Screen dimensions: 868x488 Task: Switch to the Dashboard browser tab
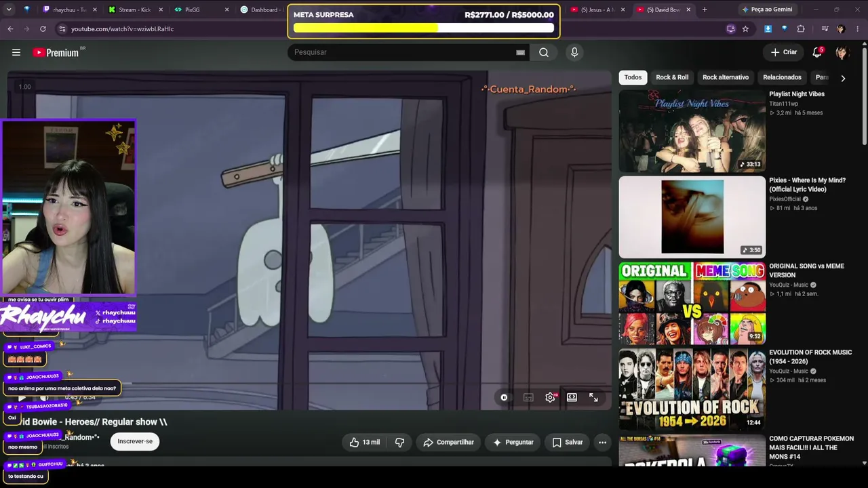click(261, 9)
